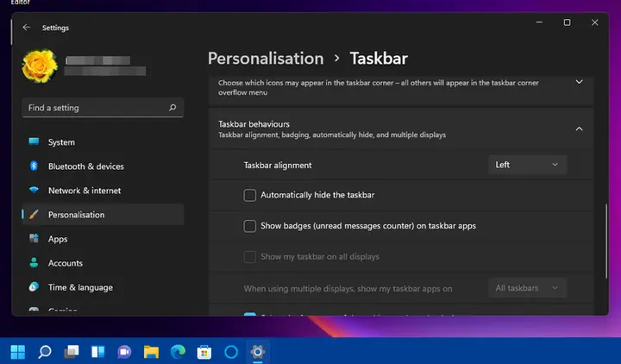The width and height of the screenshot is (621, 364).
Task: Click Personalisation in the breadcrumb
Action: click(266, 59)
